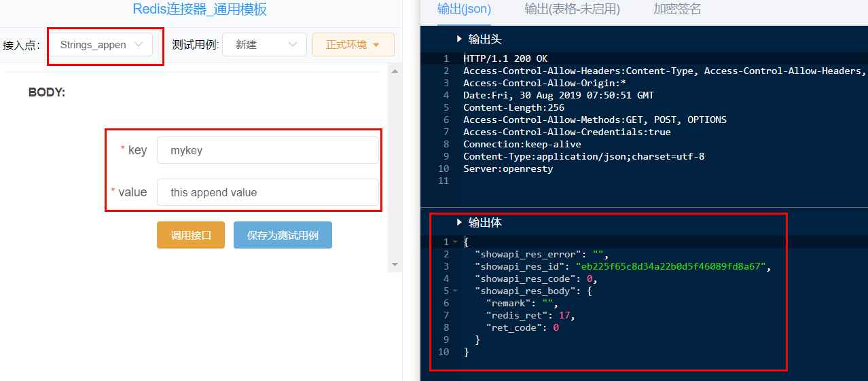This screenshot has height=381, width=868.
Task: Collapse the 输出体 section triangle
Action: click(459, 223)
